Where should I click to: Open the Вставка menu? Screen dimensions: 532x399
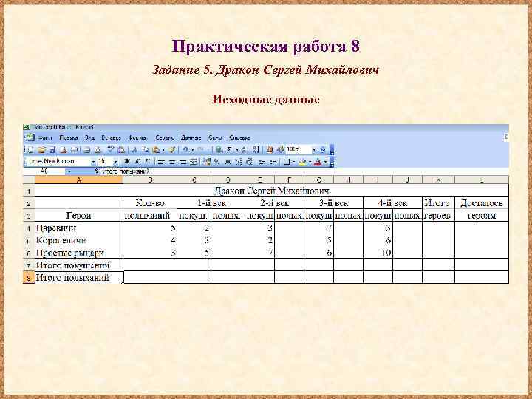(111, 137)
